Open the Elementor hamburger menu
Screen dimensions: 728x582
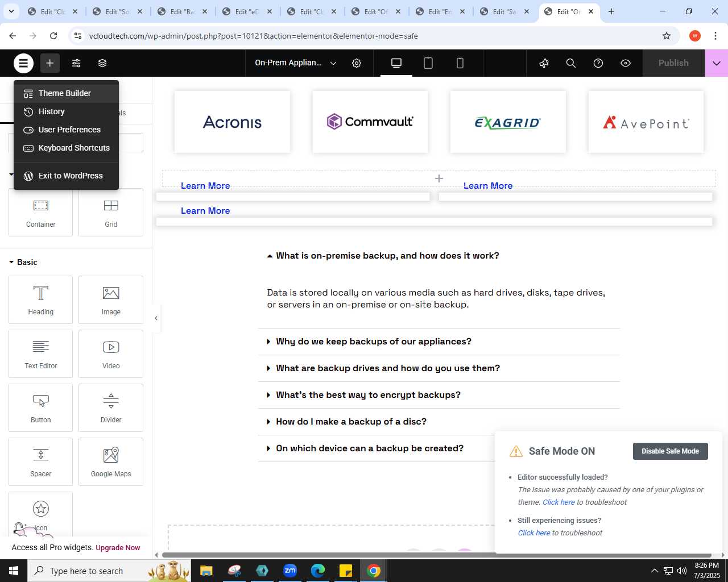(x=23, y=63)
